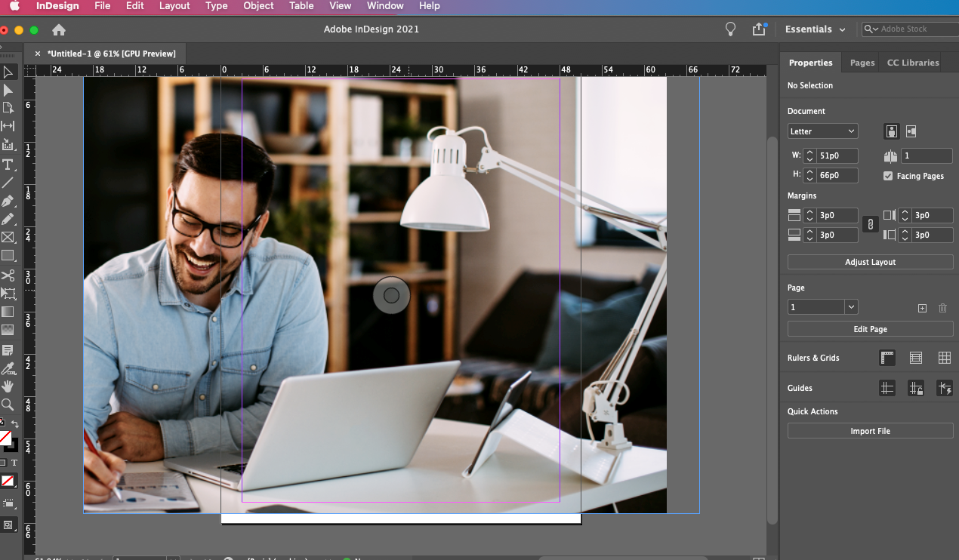
Task: Select the Pen tool
Action: click(8, 202)
